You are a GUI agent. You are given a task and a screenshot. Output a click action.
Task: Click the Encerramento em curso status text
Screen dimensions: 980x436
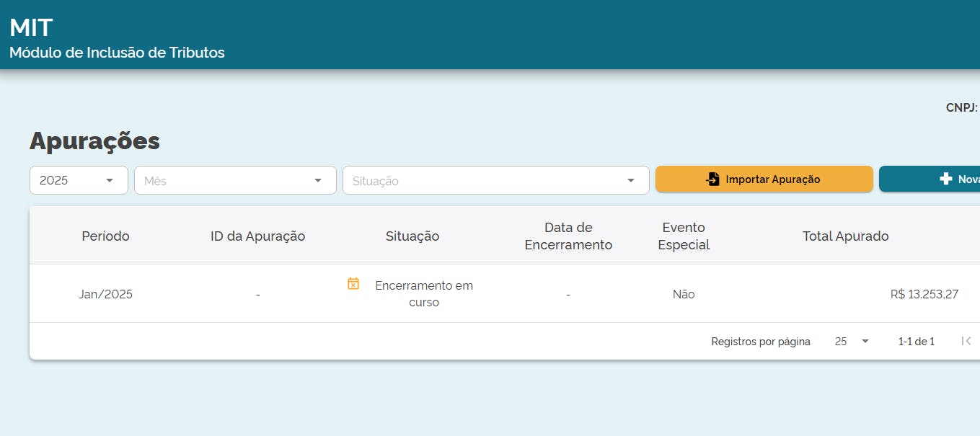click(x=424, y=294)
